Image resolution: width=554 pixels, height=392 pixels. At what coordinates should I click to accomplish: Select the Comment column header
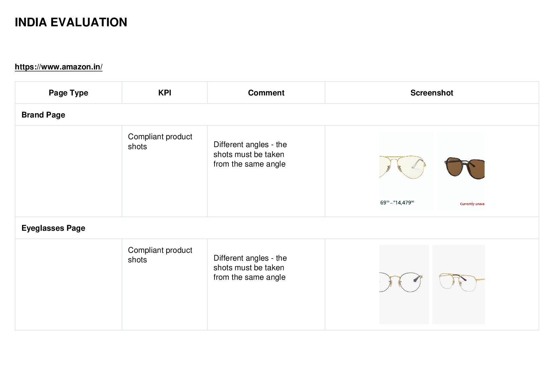pyautogui.click(x=266, y=93)
